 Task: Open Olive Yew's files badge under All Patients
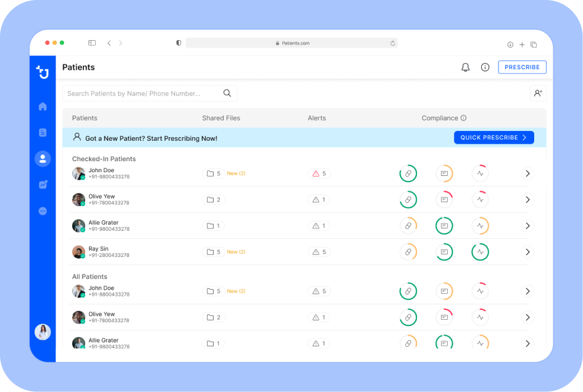tap(214, 317)
